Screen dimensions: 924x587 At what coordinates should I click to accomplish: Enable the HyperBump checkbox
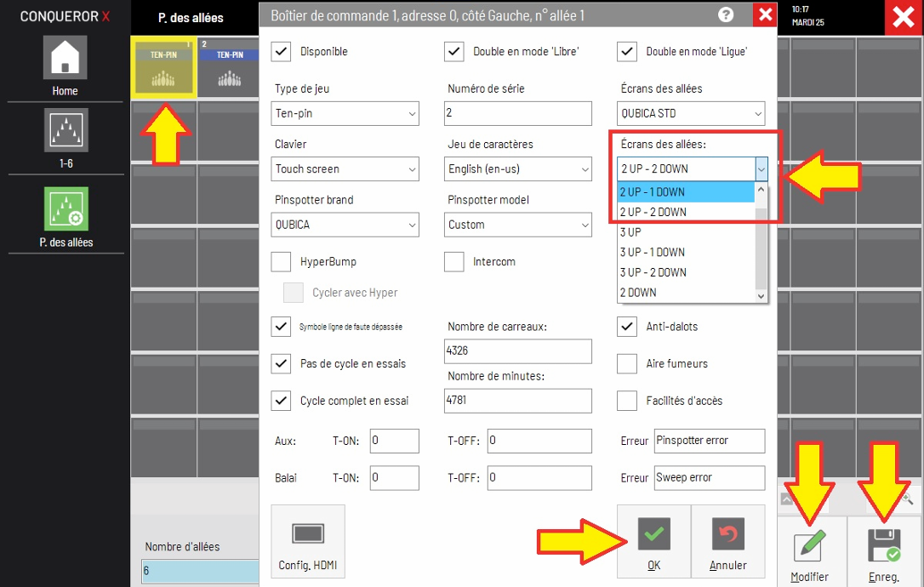pos(281,262)
